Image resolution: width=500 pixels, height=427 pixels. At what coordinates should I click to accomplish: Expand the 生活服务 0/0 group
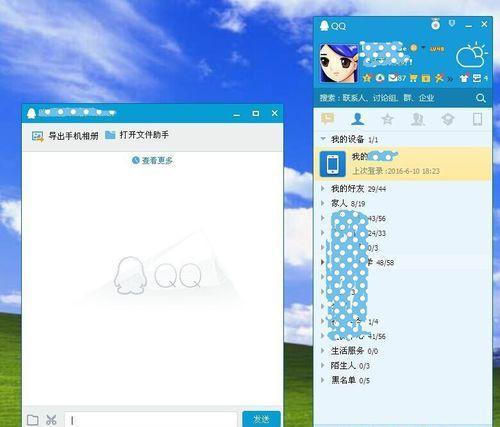323,350
